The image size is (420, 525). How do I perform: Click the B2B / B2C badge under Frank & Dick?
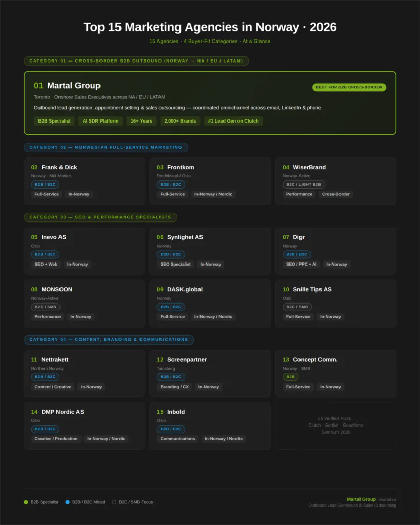point(45,185)
